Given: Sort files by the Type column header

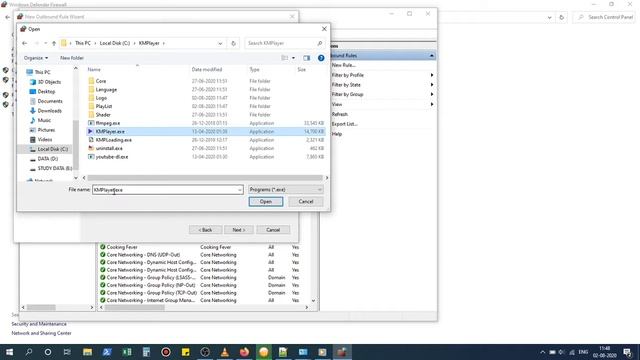Looking at the screenshot, I should [254, 70].
